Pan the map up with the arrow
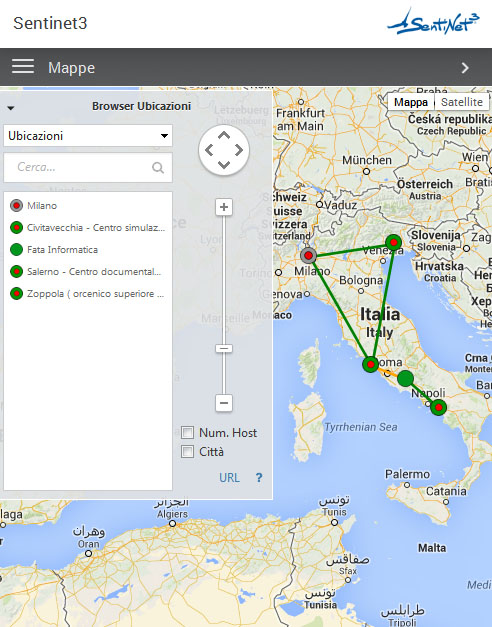The width and height of the screenshot is (492, 627). [224, 135]
